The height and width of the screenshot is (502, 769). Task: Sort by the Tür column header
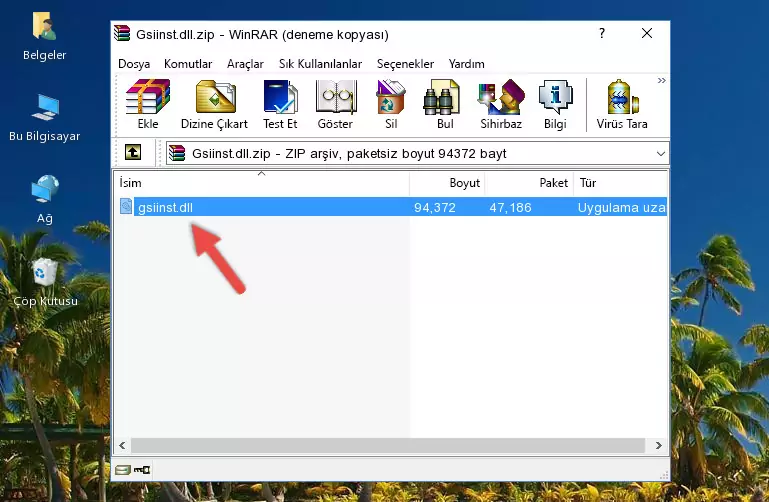click(620, 183)
